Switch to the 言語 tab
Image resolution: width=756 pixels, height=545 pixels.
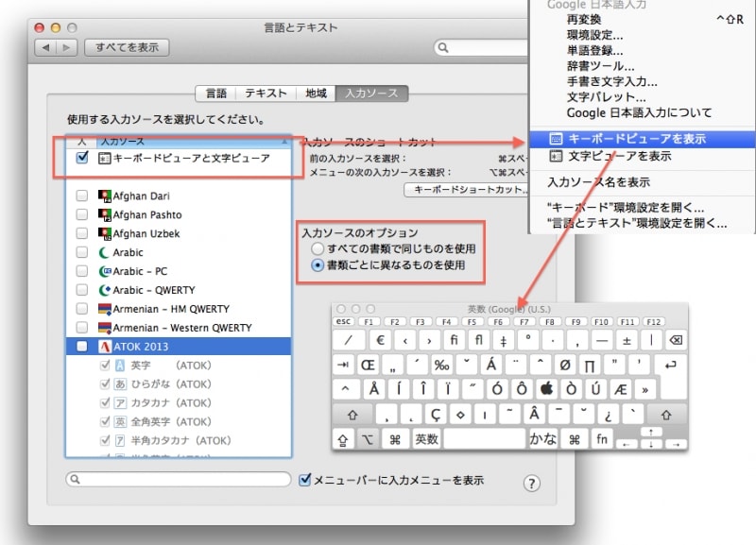pyautogui.click(x=216, y=94)
